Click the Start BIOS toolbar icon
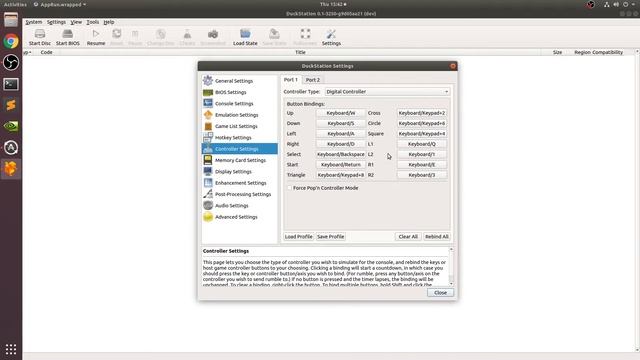 tap(67, 34)
